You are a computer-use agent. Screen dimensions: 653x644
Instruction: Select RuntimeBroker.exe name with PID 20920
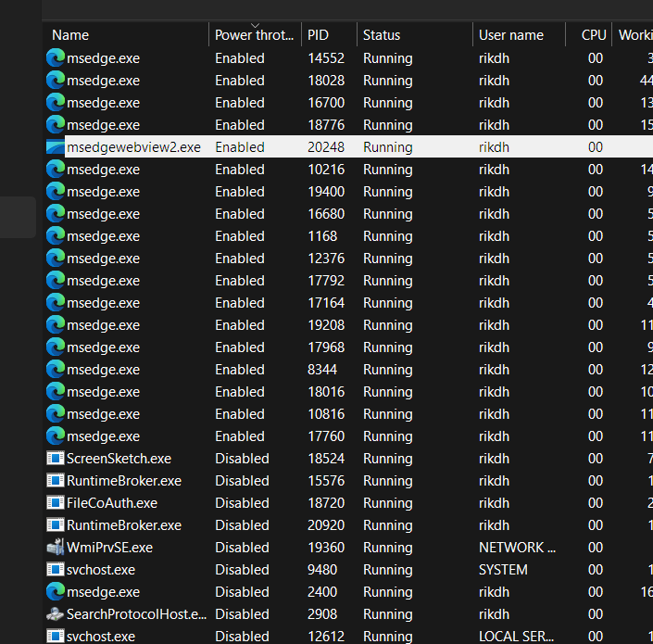click(x=124, y=525)
